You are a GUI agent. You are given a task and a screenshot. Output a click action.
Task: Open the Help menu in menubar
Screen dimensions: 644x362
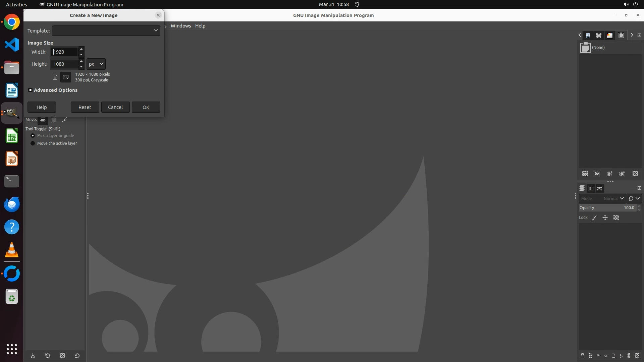pyautogui.click(x=200, y=26)
